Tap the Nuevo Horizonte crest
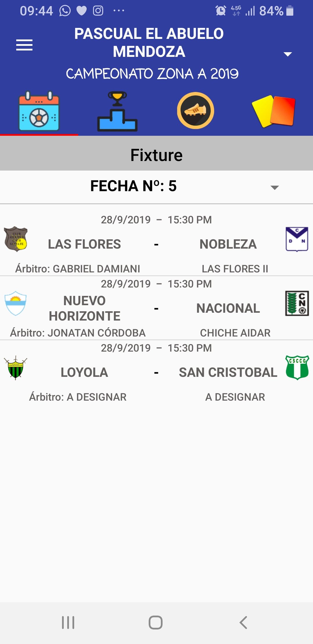Image resolution: width=313 pixels, height=644 pixels. tap(16, 303)
